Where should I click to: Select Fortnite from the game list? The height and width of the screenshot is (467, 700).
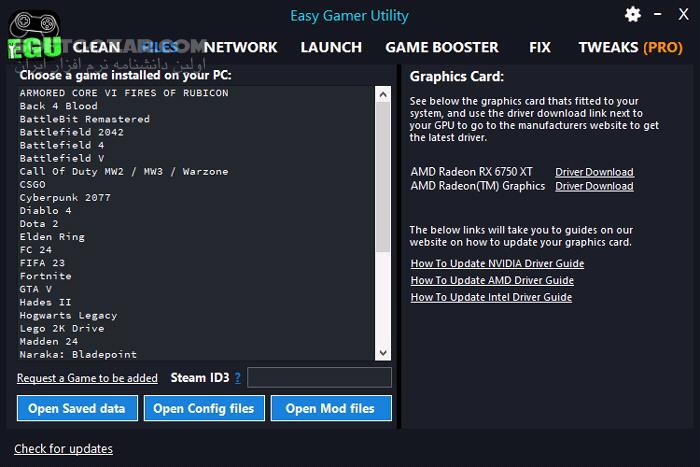[x=196, y=276]
